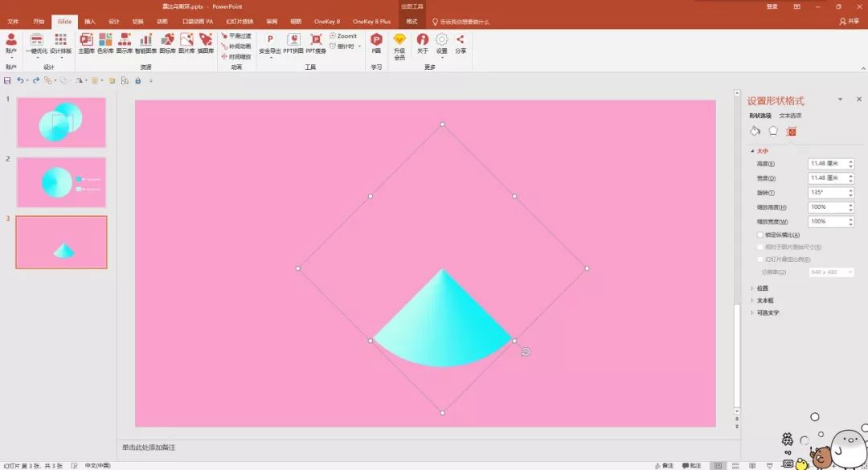Image resolution: width=868 pixels, height=470 pixels.
Task: Click the 智能图表 smart chart icon
Action: (x=145, y=43)
